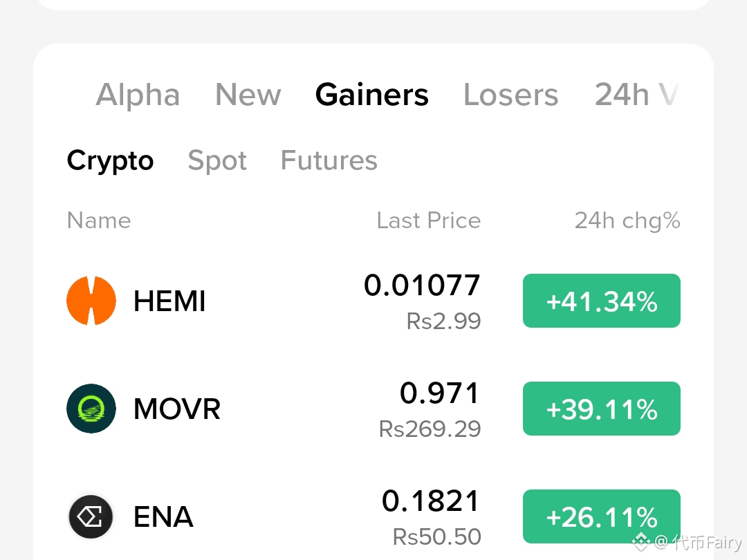Tap the +41.34% change badge
The height and width of the screenshot is (560, 747).
[602, 301]
